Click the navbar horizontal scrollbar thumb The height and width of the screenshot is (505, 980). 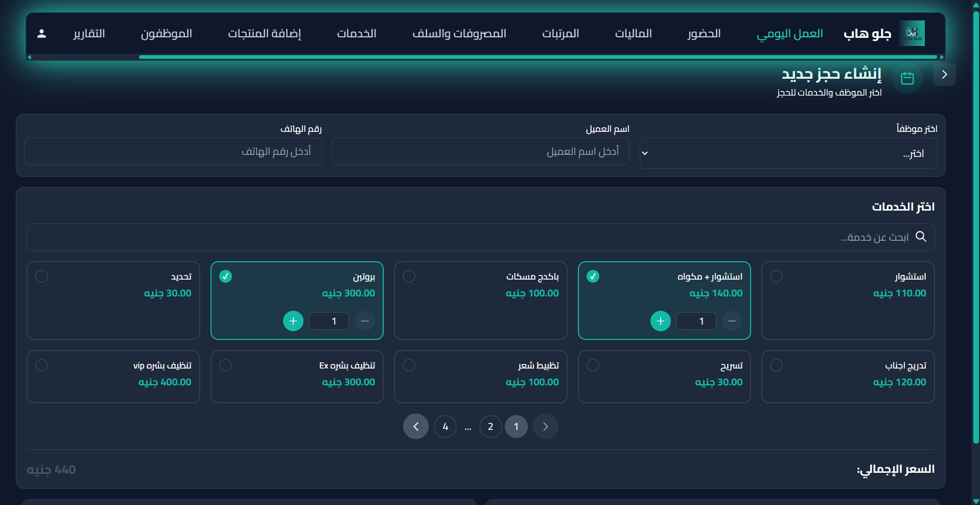point(538,57)
